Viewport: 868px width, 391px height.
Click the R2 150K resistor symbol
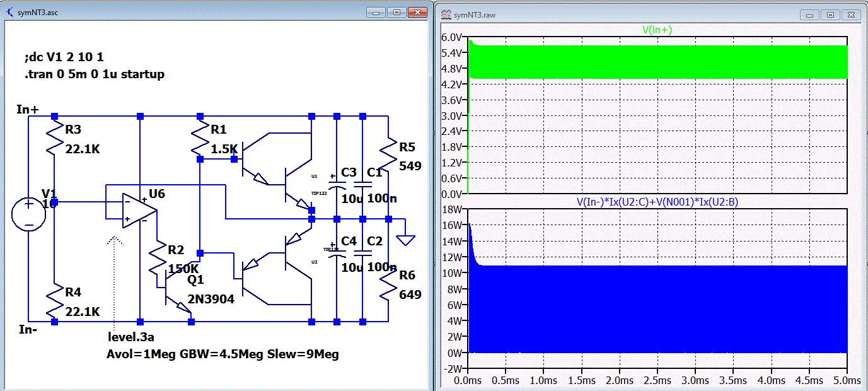156,259
